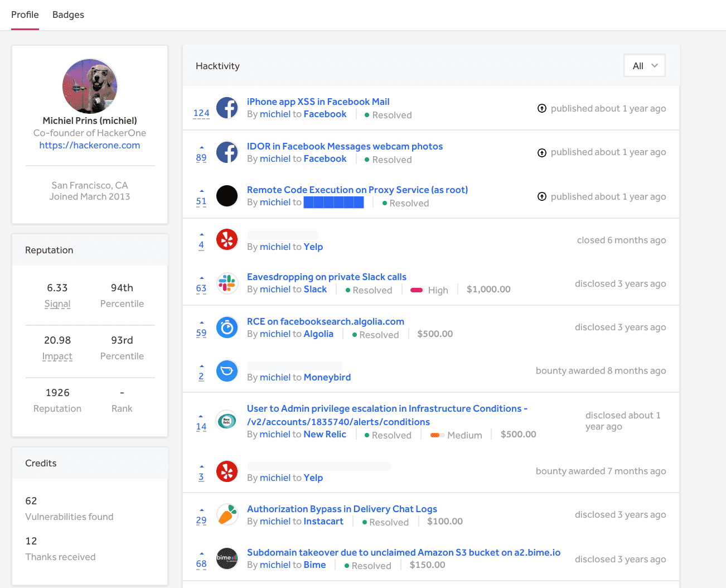Image resolution: width=726 pixels, height=588 pixels.
Task: Upvote the IDOR in Facebook Messages report
Action: coord(201,147)
